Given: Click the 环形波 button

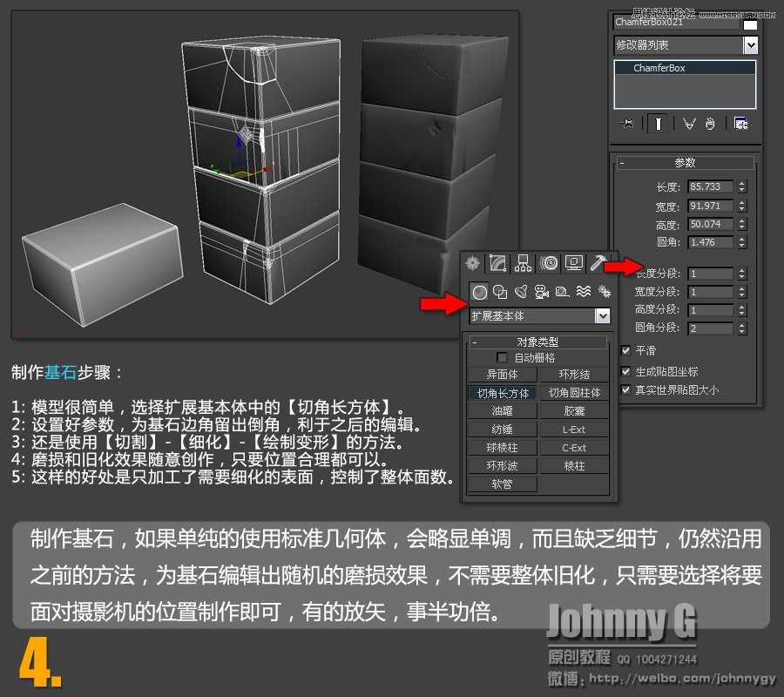Looking at the screenshot, I should [503, 466].
